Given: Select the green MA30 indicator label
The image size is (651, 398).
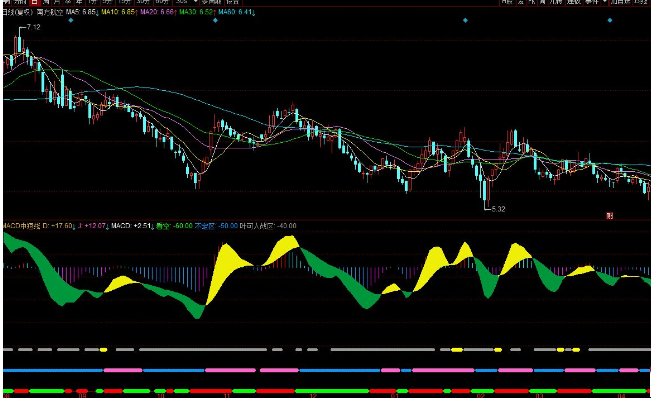Looking at the screenshot, I should [x=197, y=12].
